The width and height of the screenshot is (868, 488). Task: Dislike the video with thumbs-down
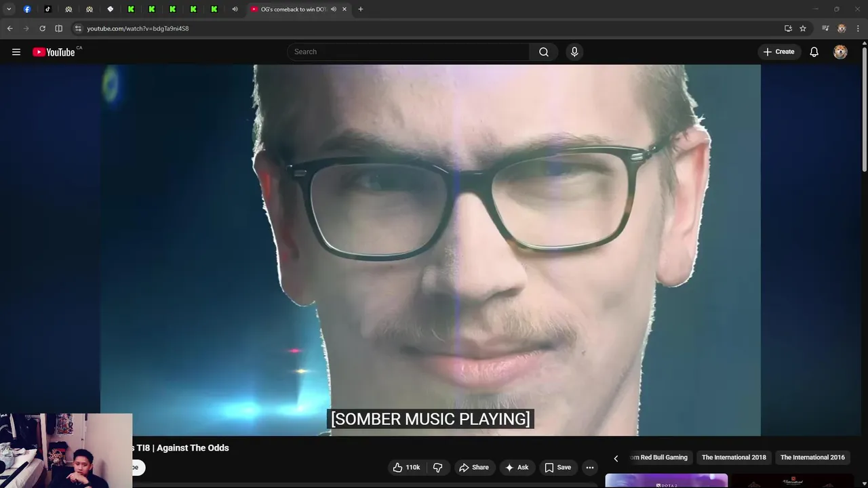coord(438,468)
